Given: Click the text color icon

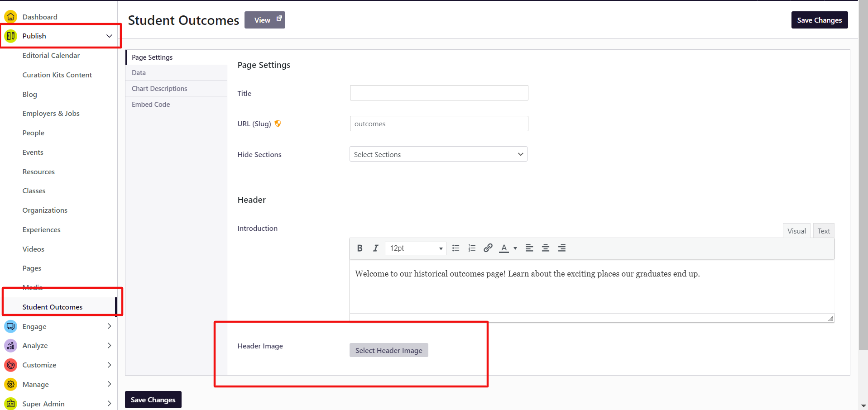Looking at the screenshot, I should click(x=504, y=248).
